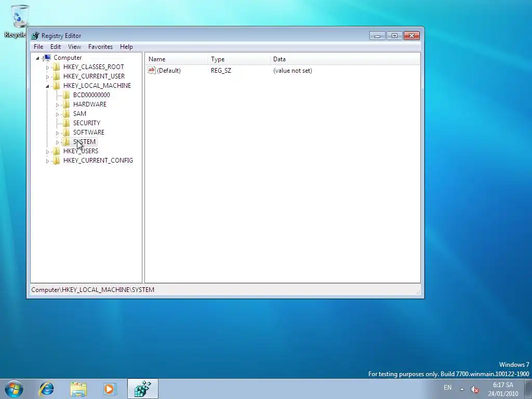Click the (value not set) data cell
Image resolution: width=532 pixels, height=399 pixels.
[292, 71]
